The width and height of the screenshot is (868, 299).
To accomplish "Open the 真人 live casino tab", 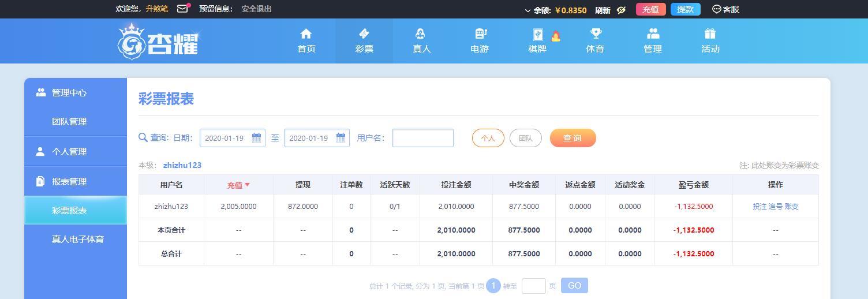I will point(422,41).
